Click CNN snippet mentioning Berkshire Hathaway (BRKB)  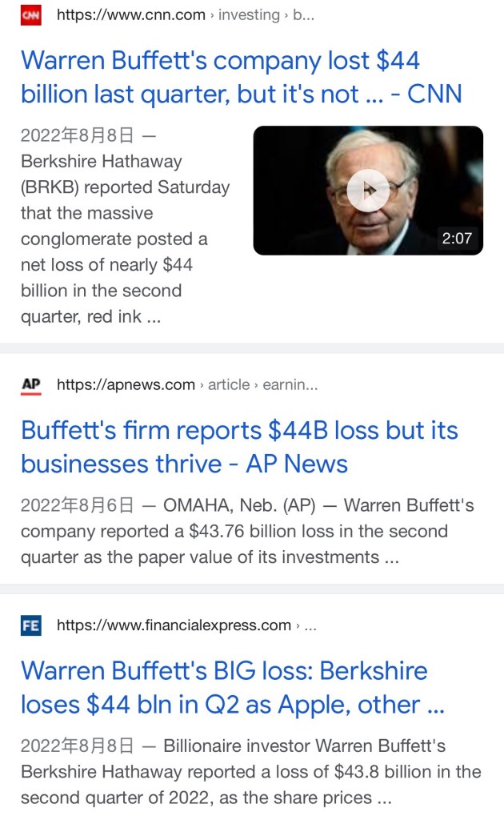(x=125, y=239)
